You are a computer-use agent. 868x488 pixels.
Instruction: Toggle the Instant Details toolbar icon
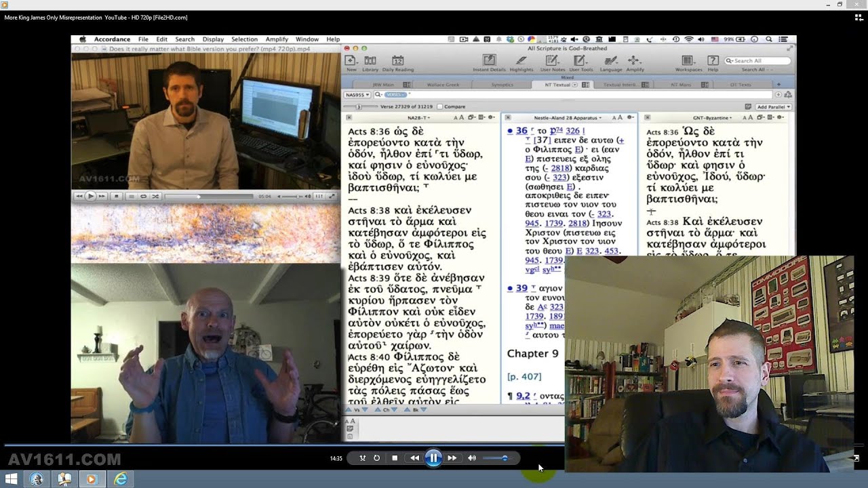tap(489, 60)
